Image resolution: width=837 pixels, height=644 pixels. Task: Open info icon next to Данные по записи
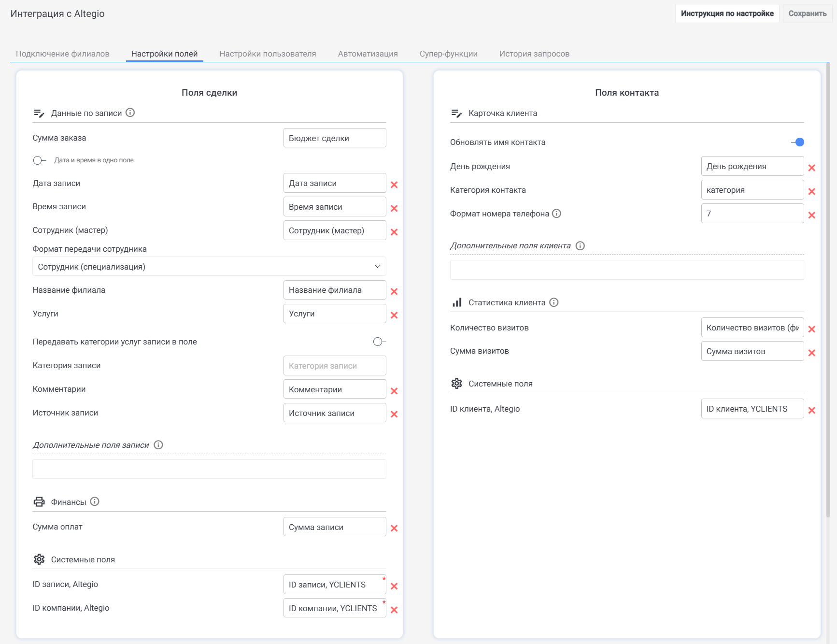click(x=130, y=113)
